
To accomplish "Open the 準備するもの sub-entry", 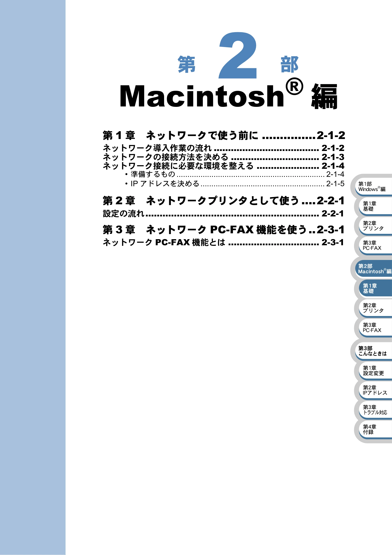I will (235, 174).
